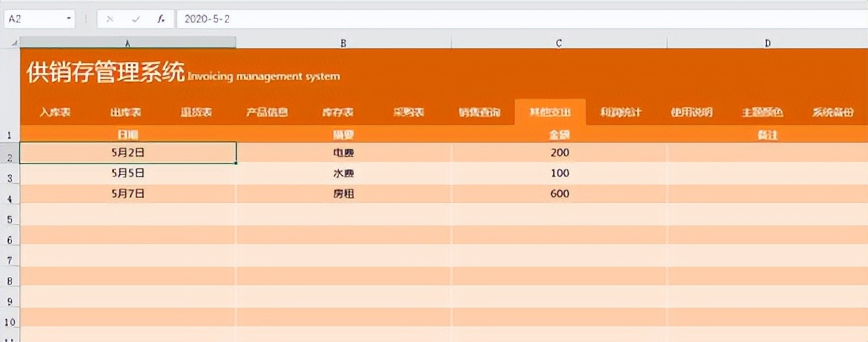Switch to the 出库表 tab

125,113
